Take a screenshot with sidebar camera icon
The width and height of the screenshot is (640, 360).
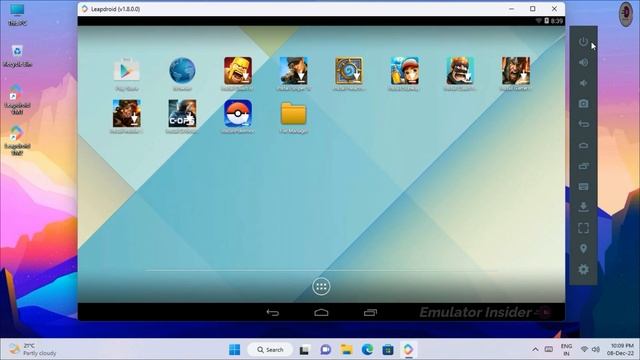coord(583,104)
